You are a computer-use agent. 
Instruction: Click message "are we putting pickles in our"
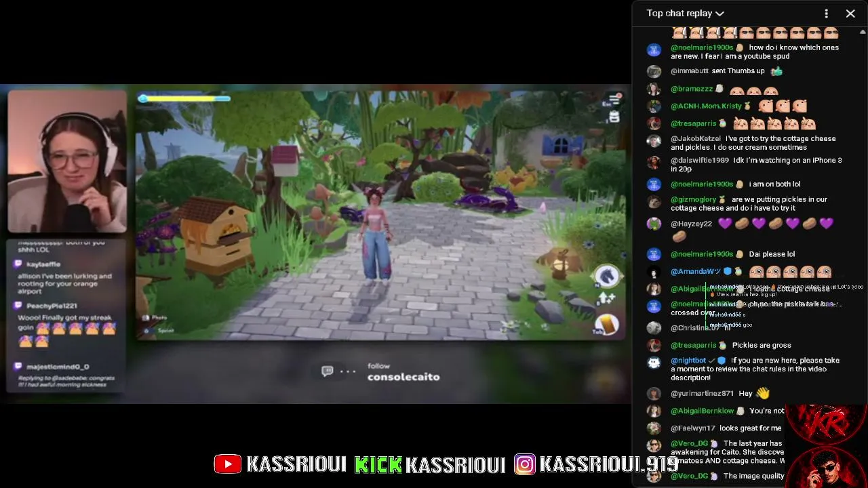(x=749, y=204)
